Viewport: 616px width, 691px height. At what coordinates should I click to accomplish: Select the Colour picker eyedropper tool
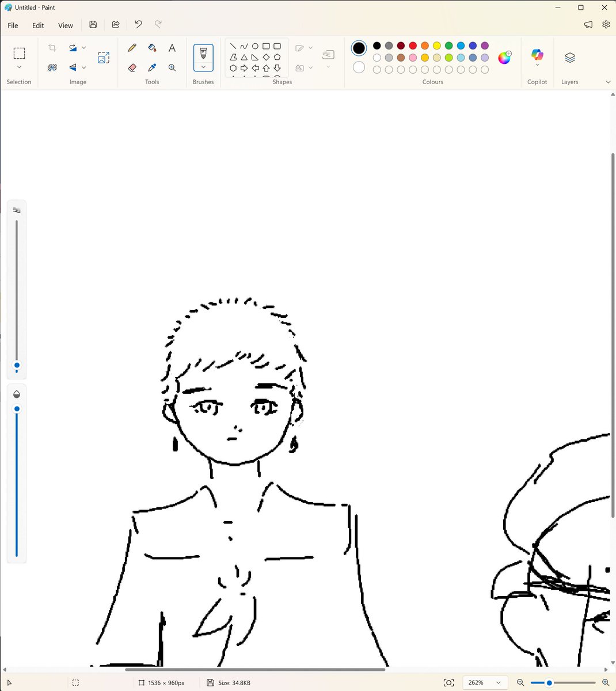coord(152,67)
